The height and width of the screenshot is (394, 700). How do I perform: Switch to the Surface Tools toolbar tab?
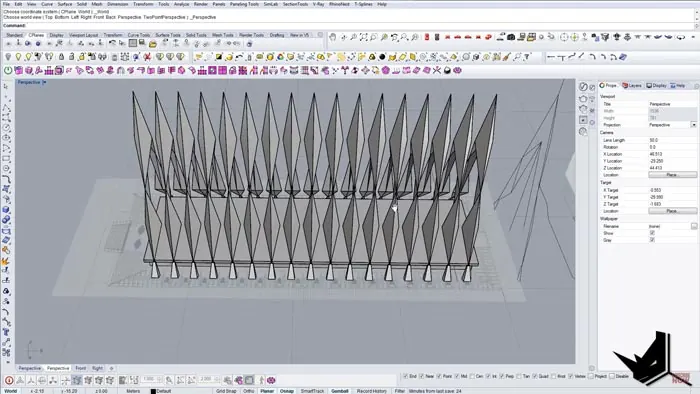pyautogui.click(x=168, y=35)
